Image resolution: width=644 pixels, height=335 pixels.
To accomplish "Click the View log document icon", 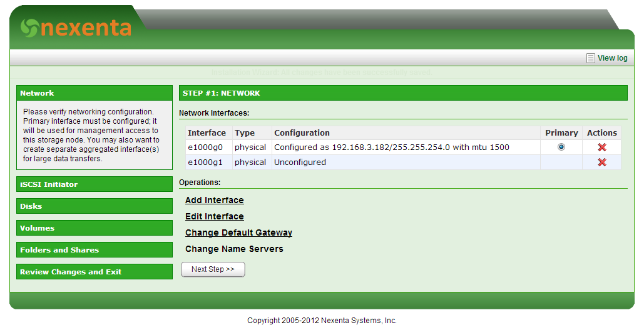I will [x=590, y=58].
